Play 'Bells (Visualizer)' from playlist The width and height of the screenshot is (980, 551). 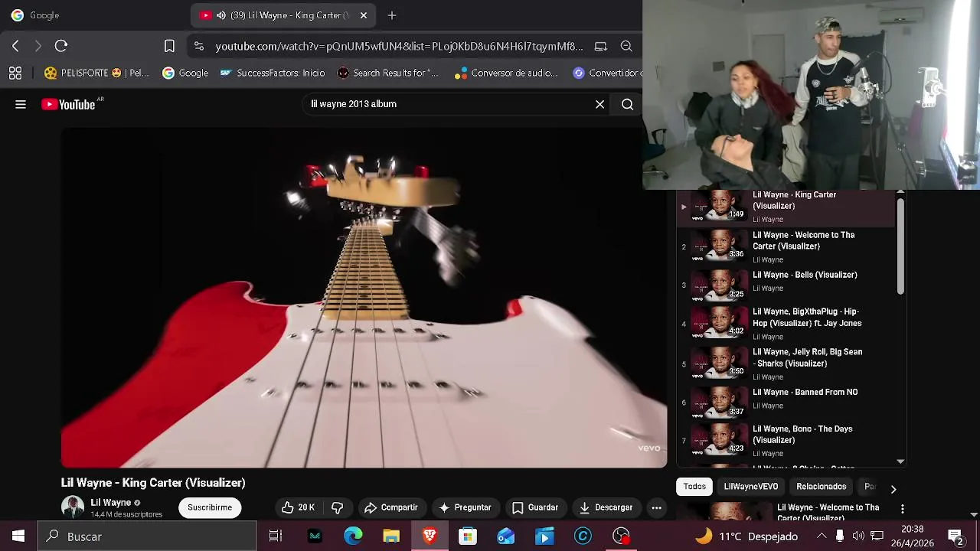click(x=786, y=285)
